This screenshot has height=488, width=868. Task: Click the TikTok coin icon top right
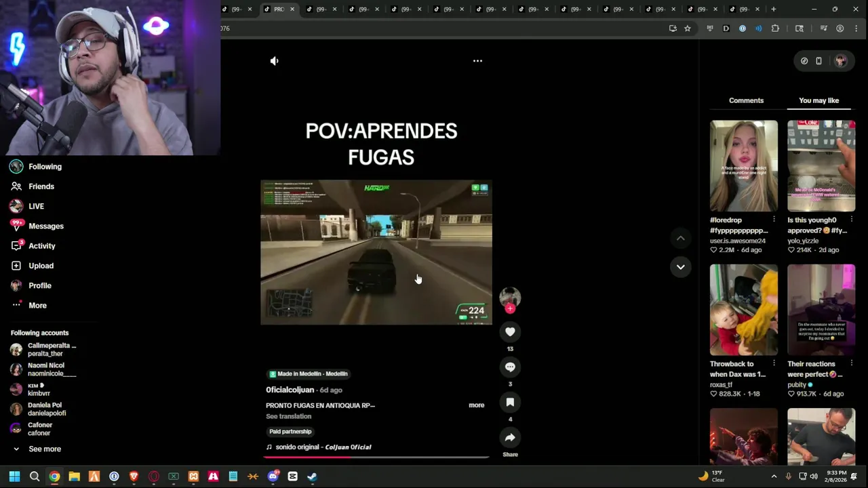(x=804, y=61)
